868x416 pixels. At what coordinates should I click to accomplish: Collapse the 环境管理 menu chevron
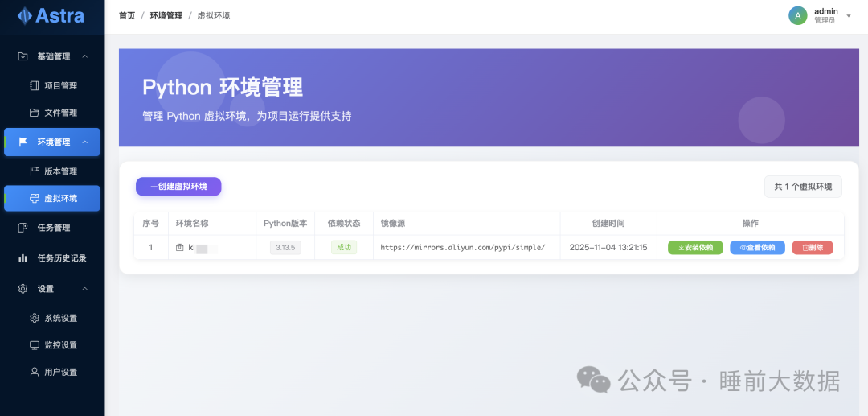point(84,142)
